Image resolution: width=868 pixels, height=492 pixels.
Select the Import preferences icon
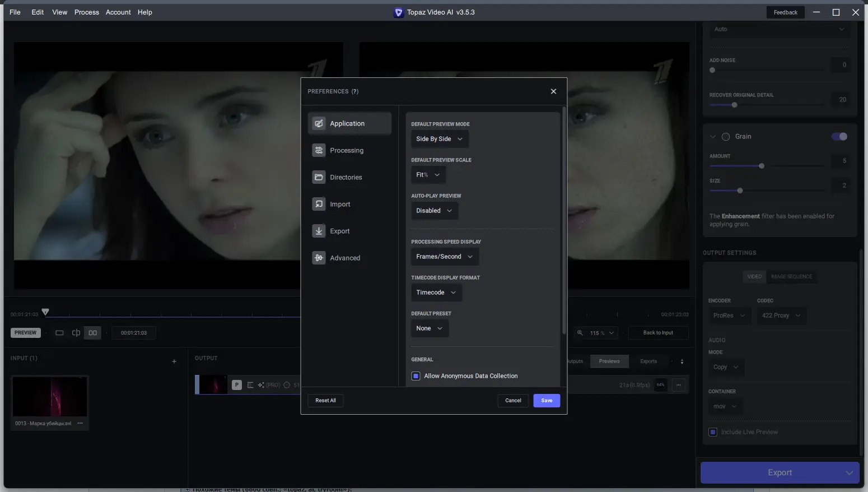point(319,204)
